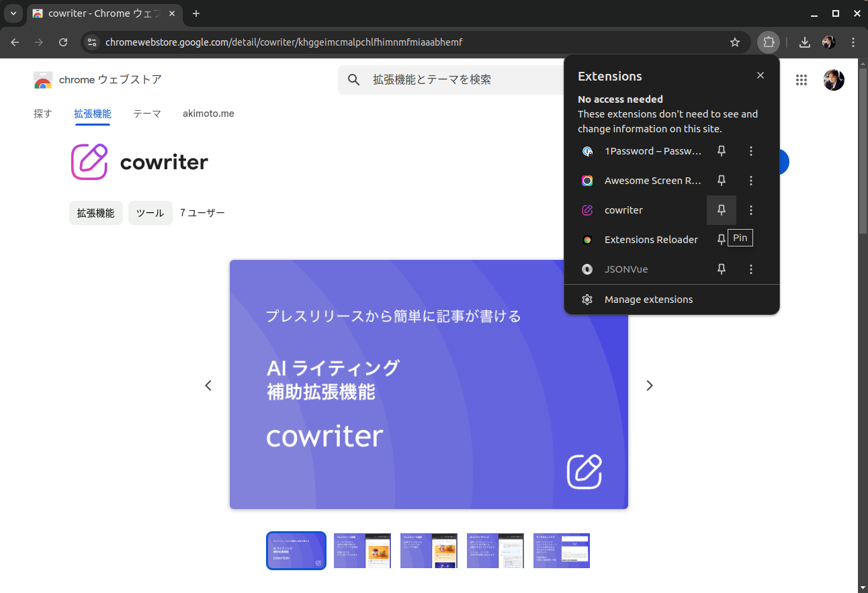Click the Manage extensions gear icon
This screenshot has width=868, height=593.
[587, 300]
